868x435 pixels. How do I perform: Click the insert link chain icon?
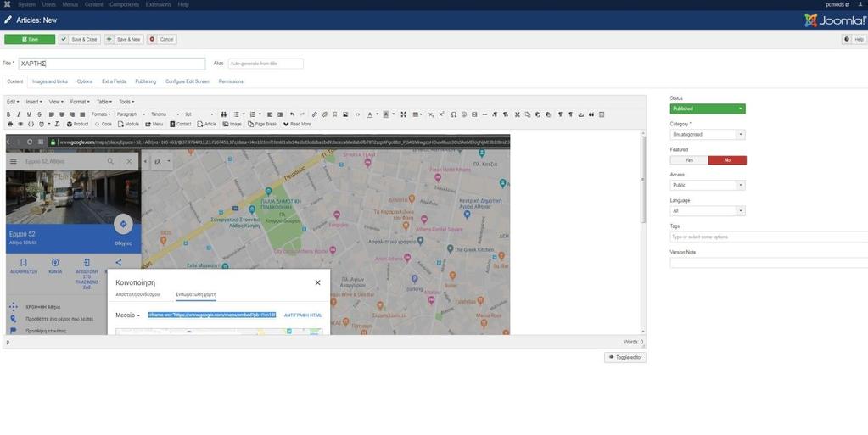(315, 114)
